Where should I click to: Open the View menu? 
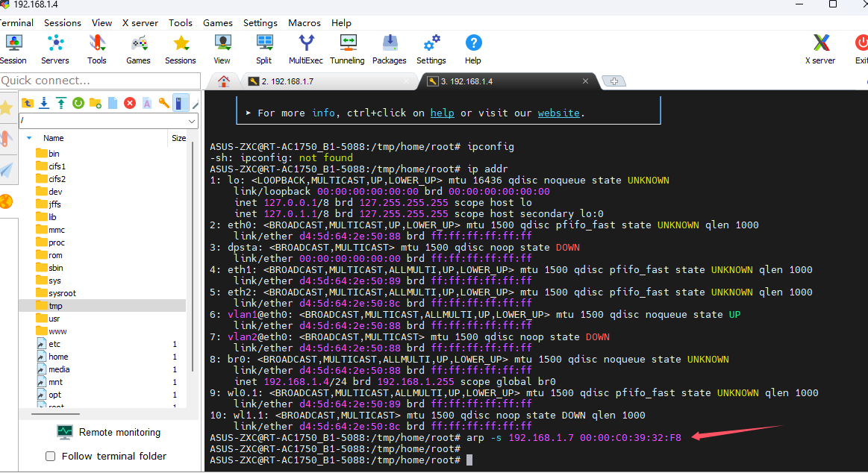coord(102,22)
